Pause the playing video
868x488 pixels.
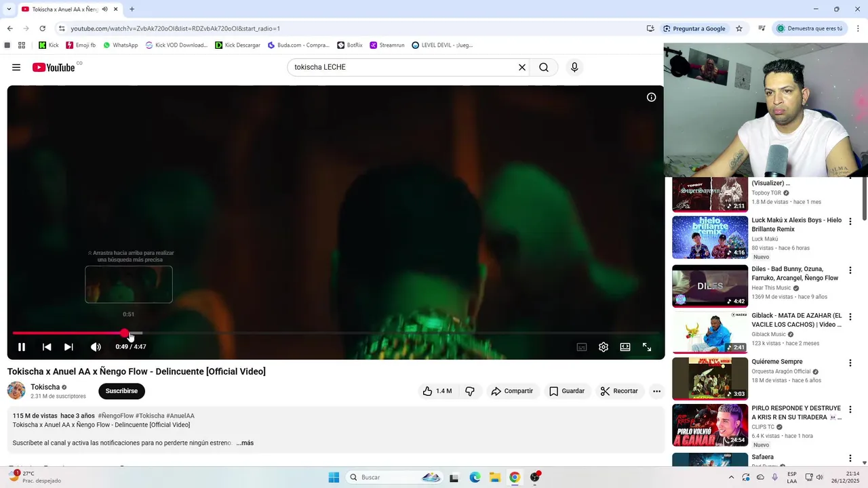click(22, 347)
